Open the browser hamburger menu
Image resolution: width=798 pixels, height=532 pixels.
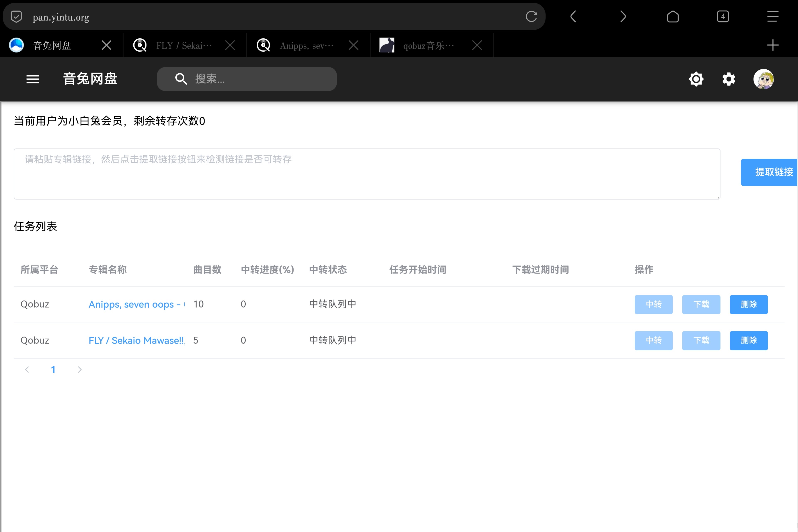pyautogui.click(x=773, y=17)
